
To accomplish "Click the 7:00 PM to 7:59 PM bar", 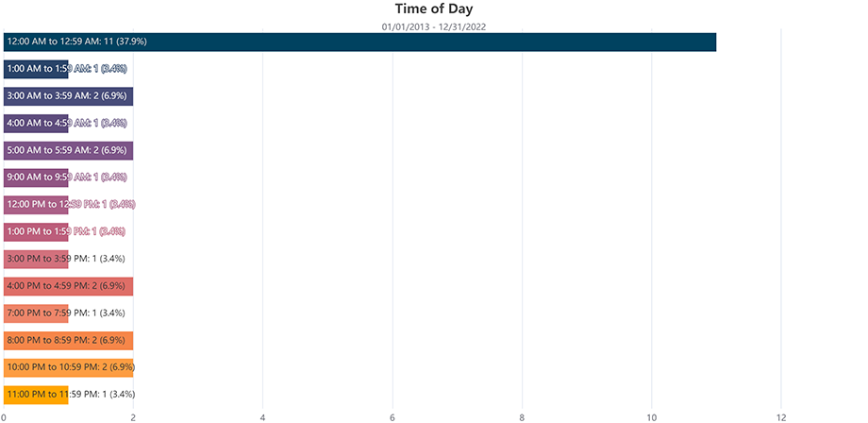I will [36, 313].
